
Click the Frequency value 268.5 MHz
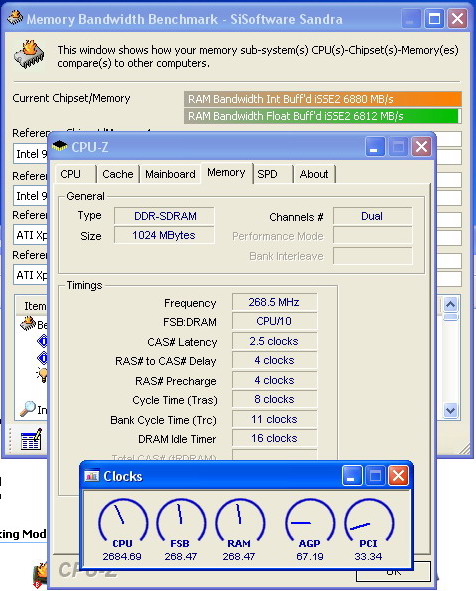[x=274, y=302]
